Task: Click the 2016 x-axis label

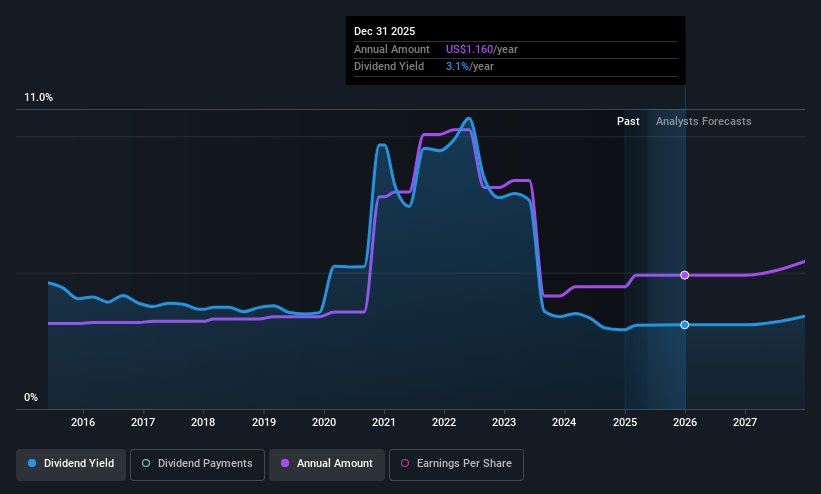Action: (x=83, y=422)
